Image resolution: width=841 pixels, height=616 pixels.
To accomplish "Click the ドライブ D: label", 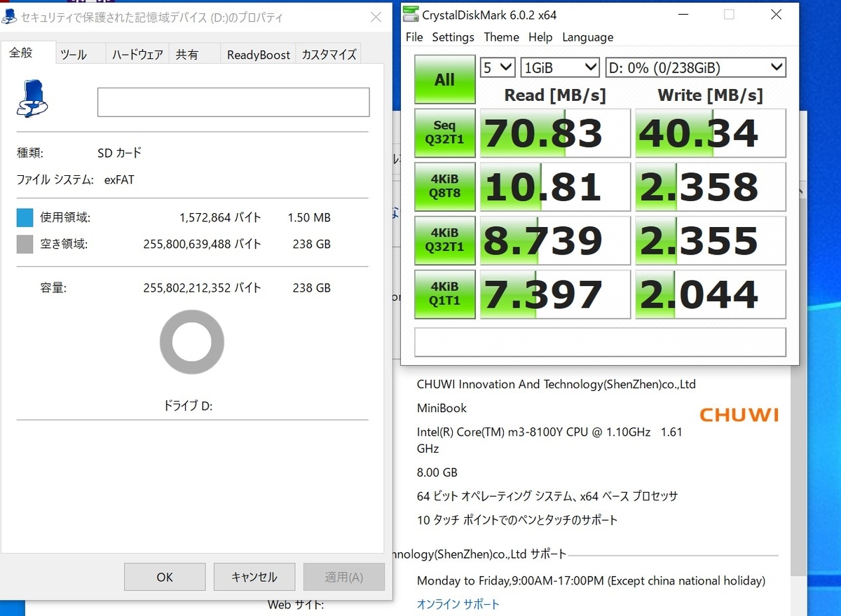I will click(188, 406).
